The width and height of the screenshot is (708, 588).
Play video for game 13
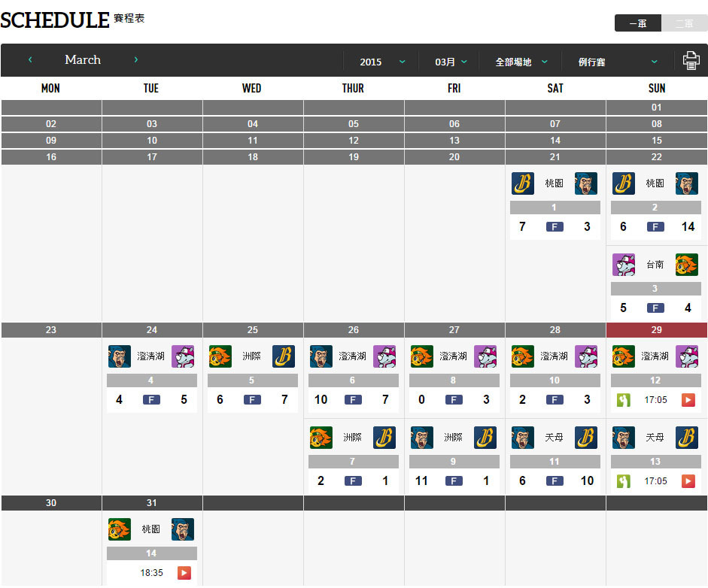point(688,481)
